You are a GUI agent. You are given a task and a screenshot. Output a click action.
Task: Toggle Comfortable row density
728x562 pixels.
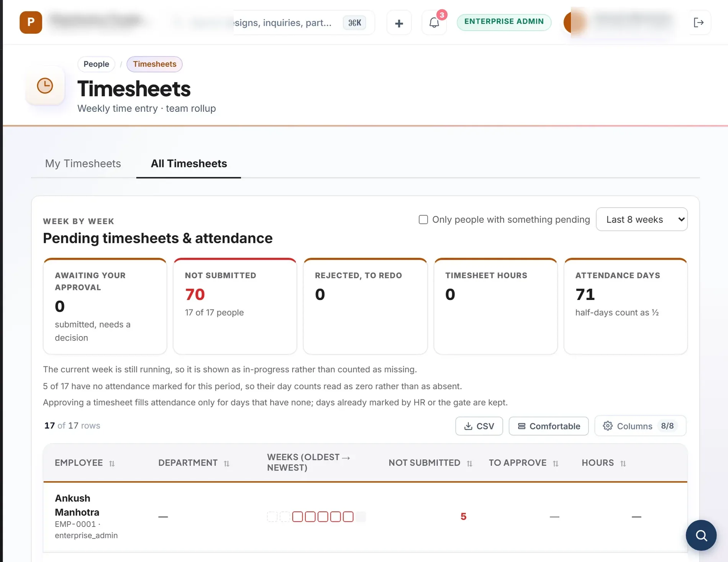pyautogui.click(x=548, y=426)
